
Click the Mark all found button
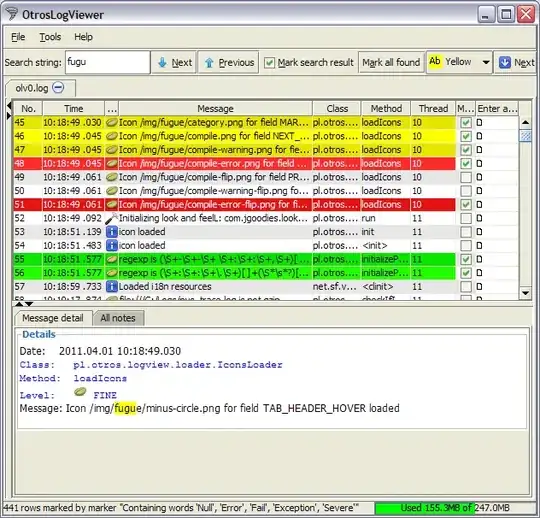[x=391, y=62]
